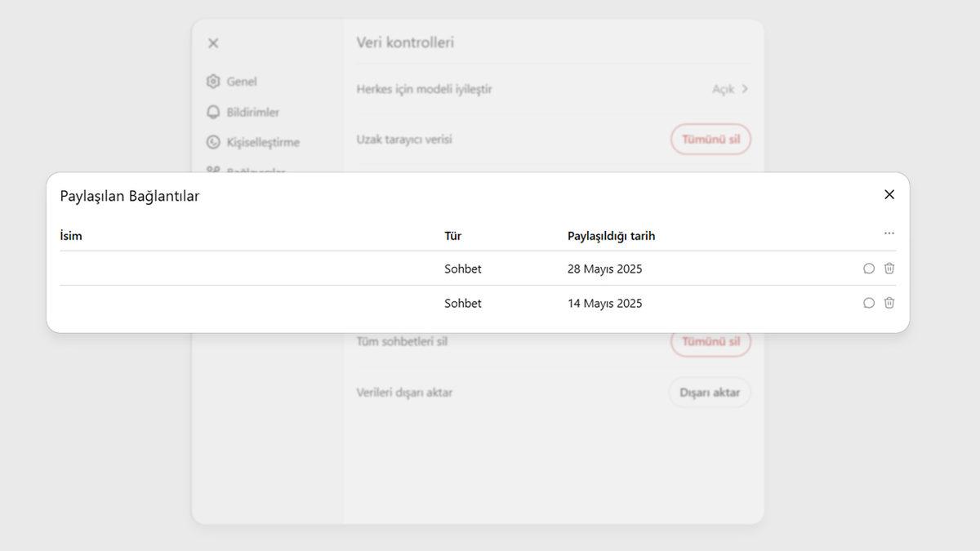The height and width of the screenshot is (551, 980).
Task: Open chat bubble icon beside 14 Mayıs link
Action: tap(868, 302)
